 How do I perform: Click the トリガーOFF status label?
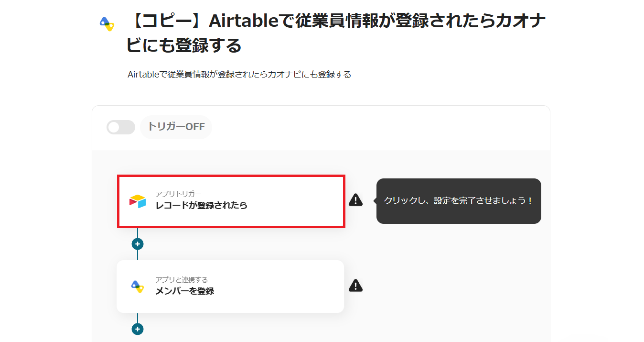point(176,127)
